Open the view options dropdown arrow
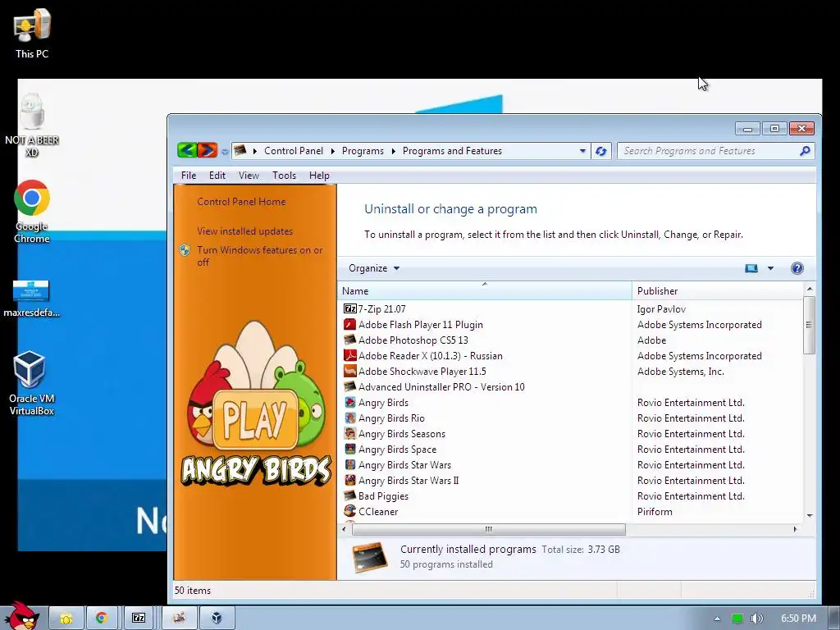This screenshot has height=630, width=840. click(x=770, y=268)
